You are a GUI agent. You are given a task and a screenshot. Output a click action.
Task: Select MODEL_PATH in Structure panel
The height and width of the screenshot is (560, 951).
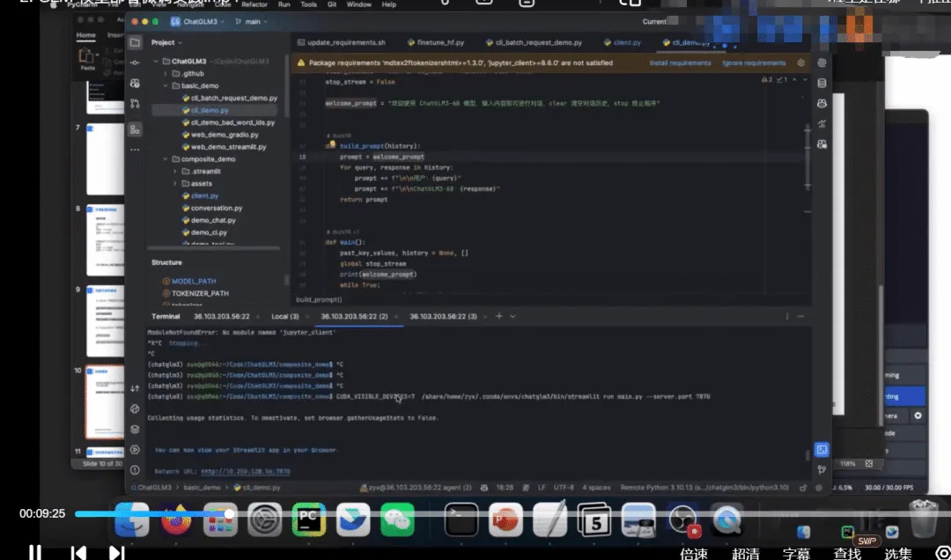pyautogui.click(x=194, y=282)
